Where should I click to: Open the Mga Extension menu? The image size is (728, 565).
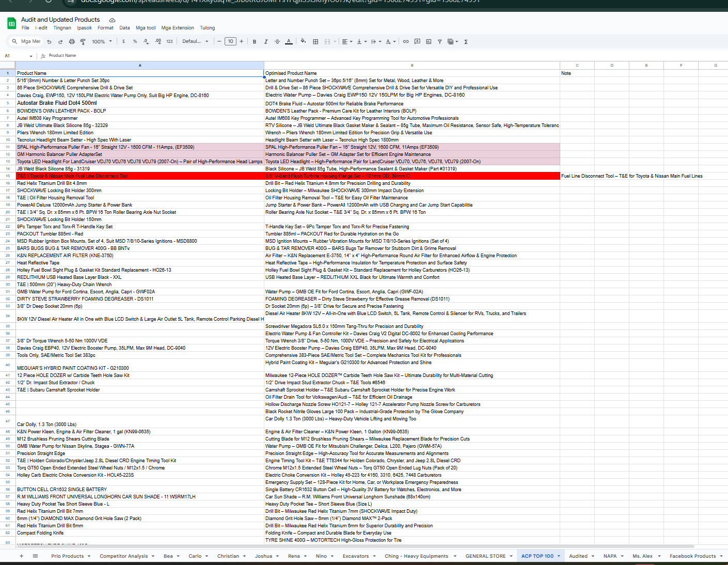178,28
